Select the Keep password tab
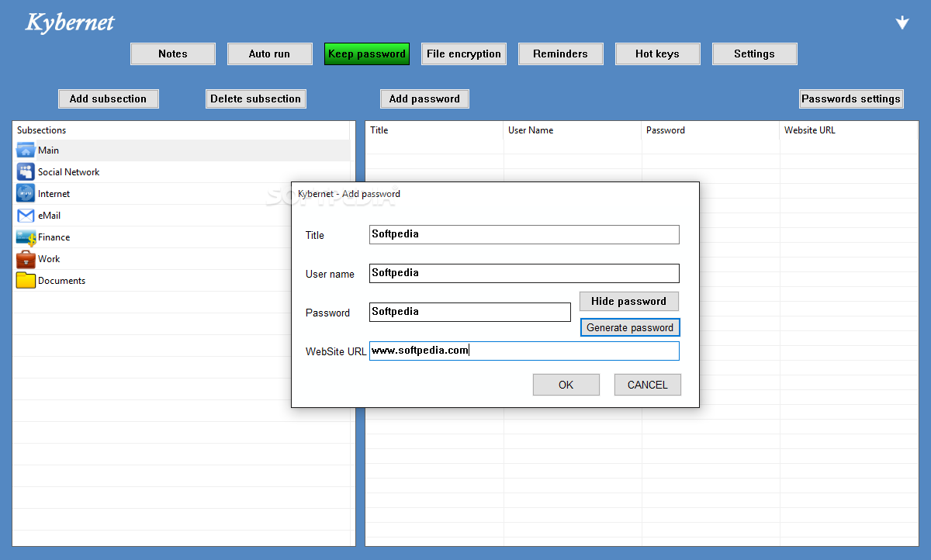This screenshot has width=931, height=560. pyautogui.click(x=367, y=54)
